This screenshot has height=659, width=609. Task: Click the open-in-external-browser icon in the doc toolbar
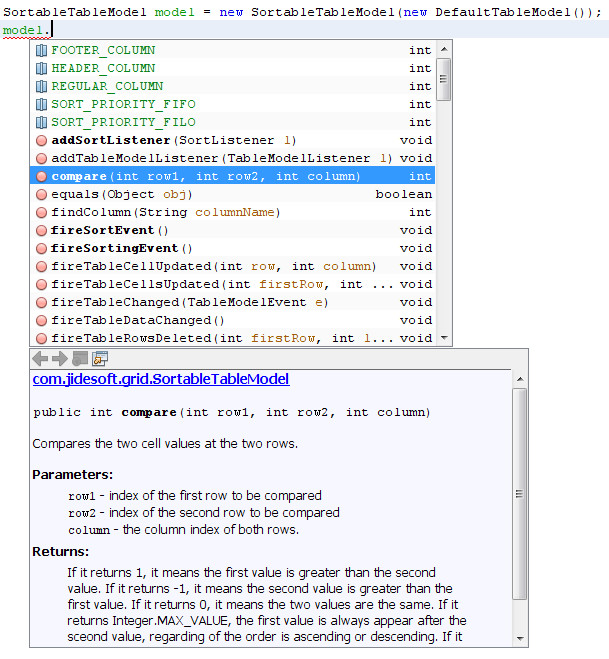[x=100, y=358]
